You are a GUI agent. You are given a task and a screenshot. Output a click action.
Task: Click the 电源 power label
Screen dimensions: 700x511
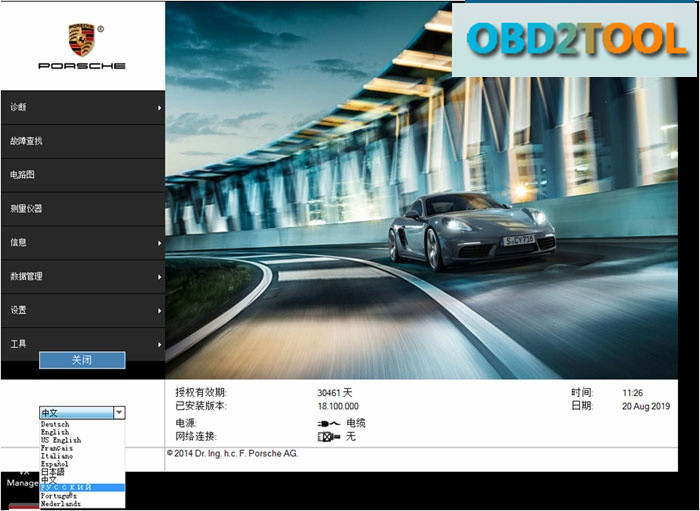click(x=187, y=423)
